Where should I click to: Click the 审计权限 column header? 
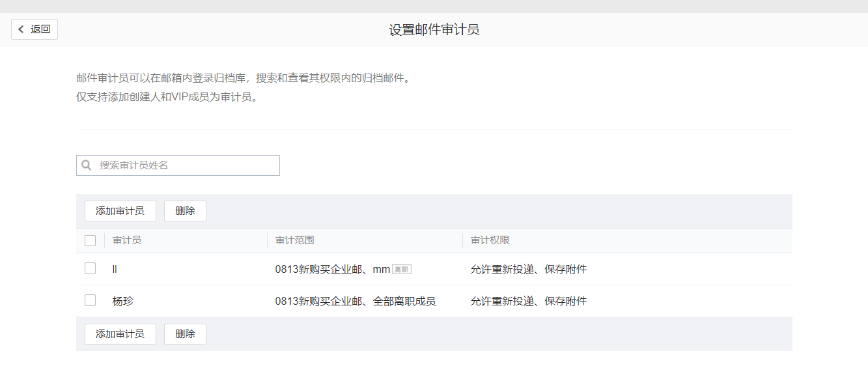[x=488, y=240]
